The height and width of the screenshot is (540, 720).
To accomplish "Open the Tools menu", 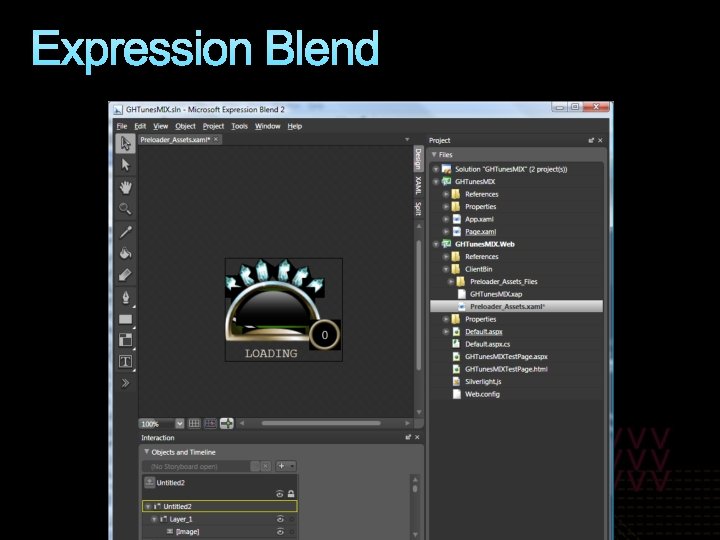I will coord(239,126).
